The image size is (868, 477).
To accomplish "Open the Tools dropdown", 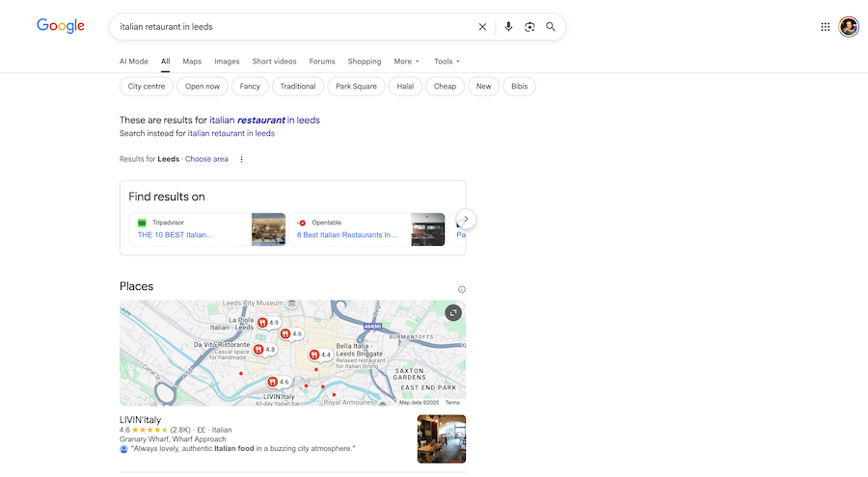I will 447,62.
